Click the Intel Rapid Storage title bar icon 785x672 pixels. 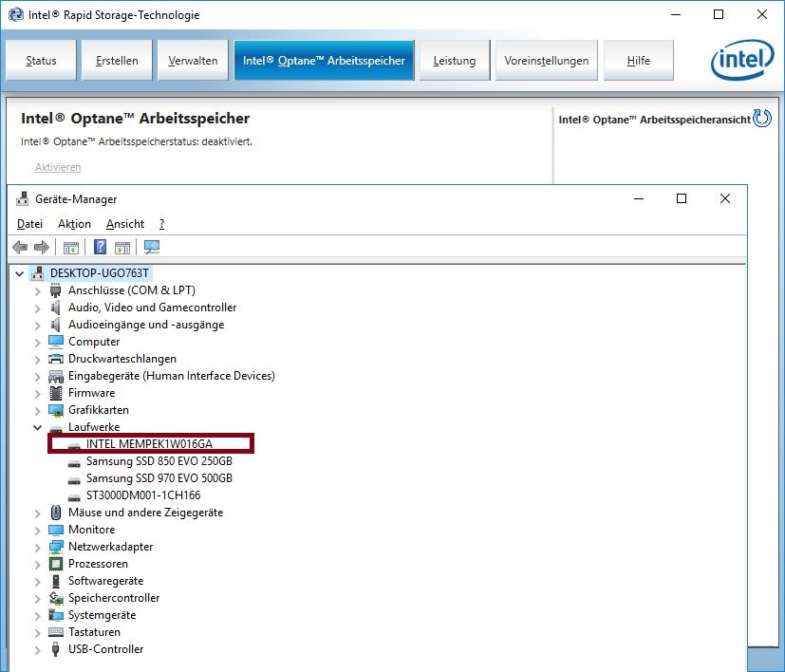(x=15, y=14)
